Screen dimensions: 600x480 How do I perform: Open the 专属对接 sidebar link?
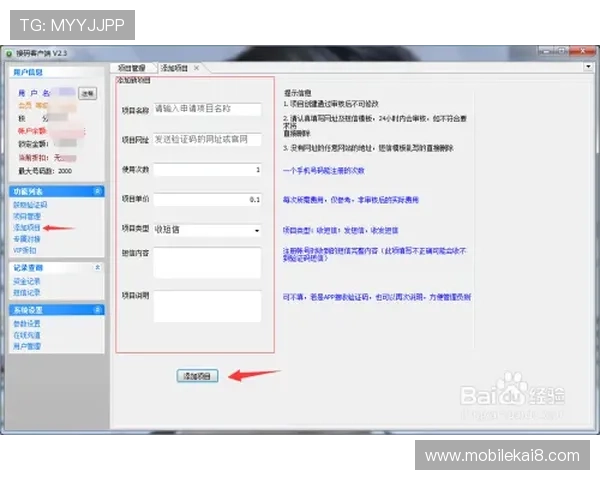coord(27,239)
